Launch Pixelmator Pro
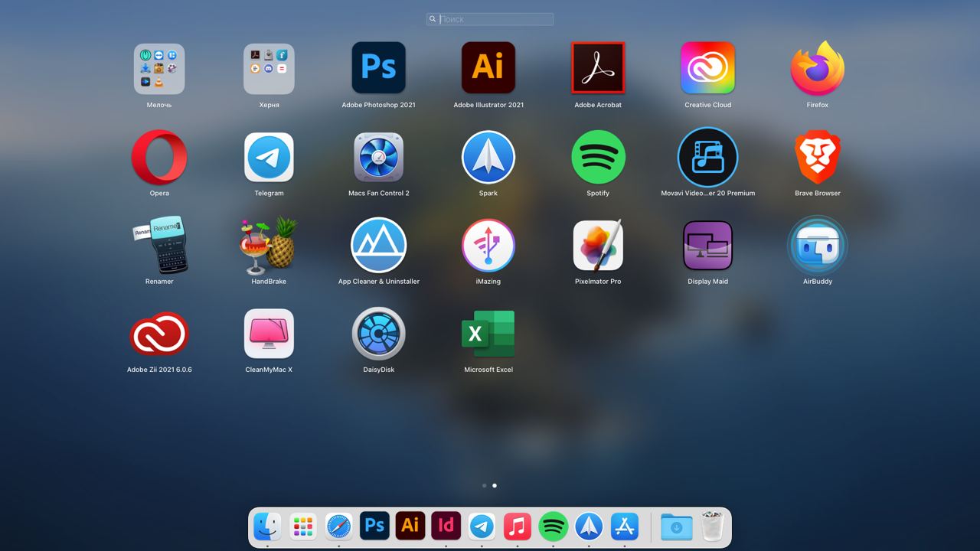Screen dimensions: 980x551 pyautogui.click(x=598, y=245)
